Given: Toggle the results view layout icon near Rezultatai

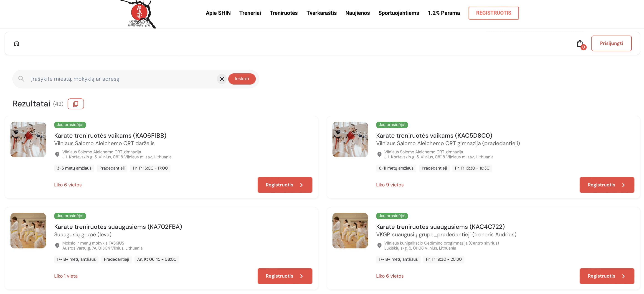Looking at the screenshot, I should 76,104.
